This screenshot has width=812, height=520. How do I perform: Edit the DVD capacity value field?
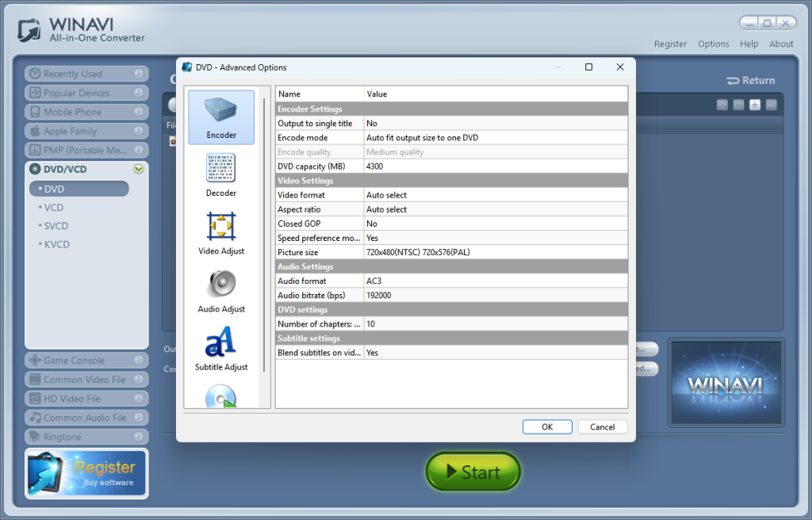pyautogui.click(x=496, y=166)
